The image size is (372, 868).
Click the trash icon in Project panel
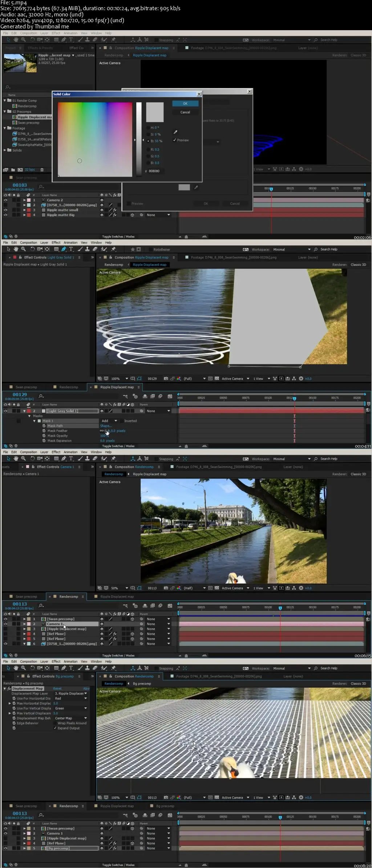click(x=42, y=169)
